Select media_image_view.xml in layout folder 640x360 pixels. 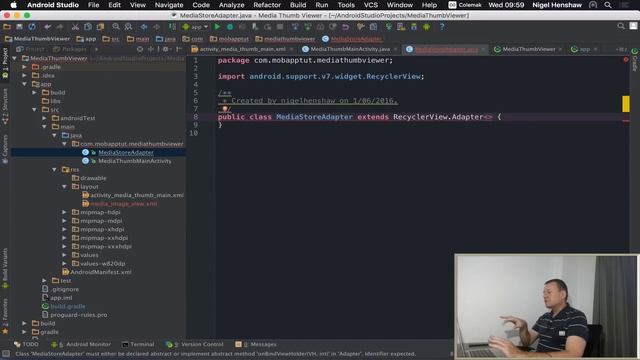pos(124,204)
